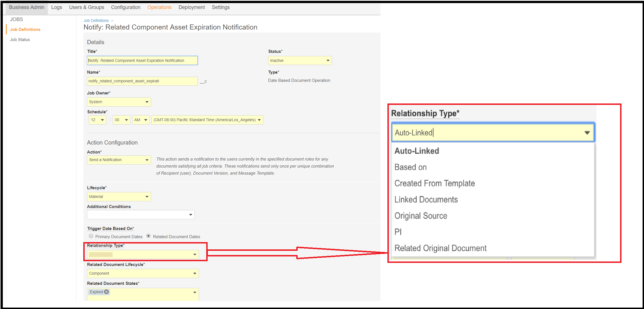Image resolution: width=644 pixels, height=309 pixels.
Task: Switch to the Configuration tab
Action: 125,7
